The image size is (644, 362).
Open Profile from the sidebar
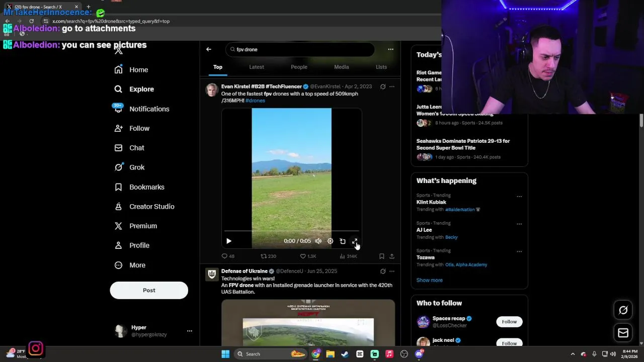pos(132,245)
